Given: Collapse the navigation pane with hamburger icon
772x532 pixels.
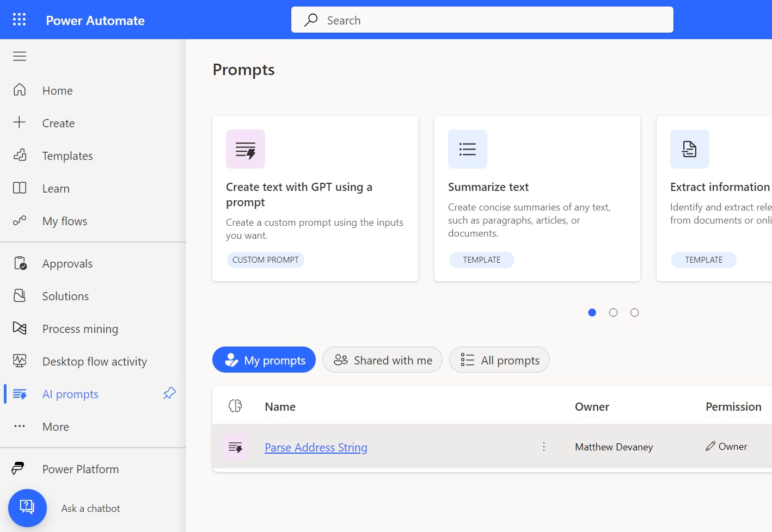Looking at the screenshot, I should pos(19,55).
